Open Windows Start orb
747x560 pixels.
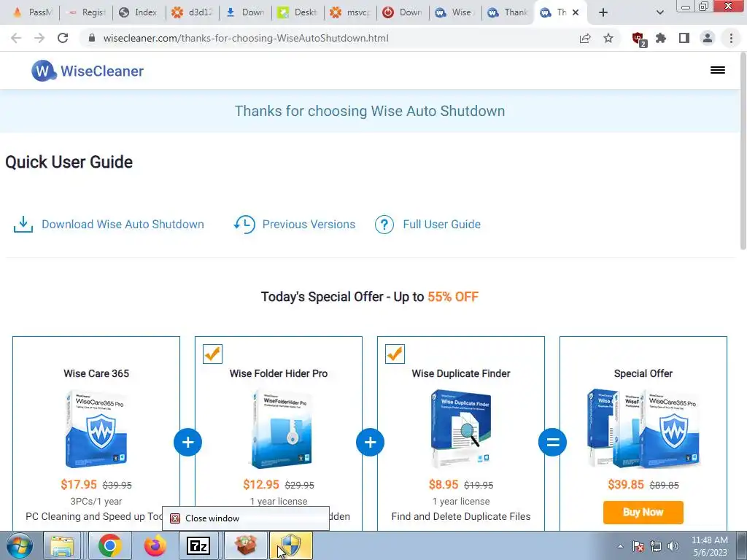20,545
